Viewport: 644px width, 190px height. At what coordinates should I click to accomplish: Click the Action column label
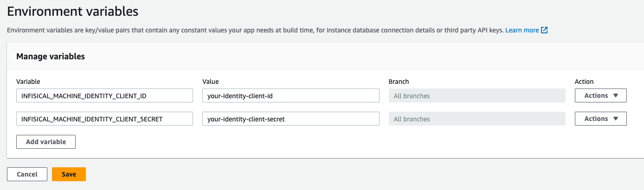pyautogui.click(x=584, y=81)
